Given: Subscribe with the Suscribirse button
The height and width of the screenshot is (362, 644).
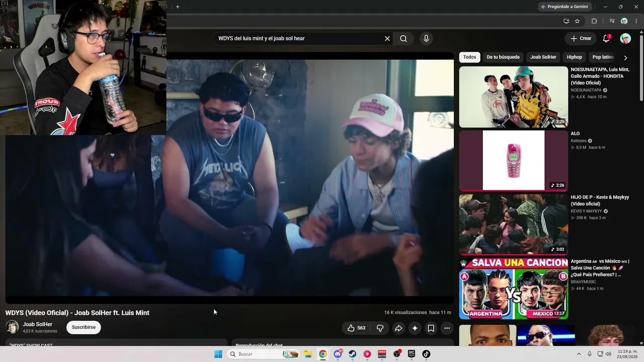Looking at the screenshot, I should click(84, 327).
